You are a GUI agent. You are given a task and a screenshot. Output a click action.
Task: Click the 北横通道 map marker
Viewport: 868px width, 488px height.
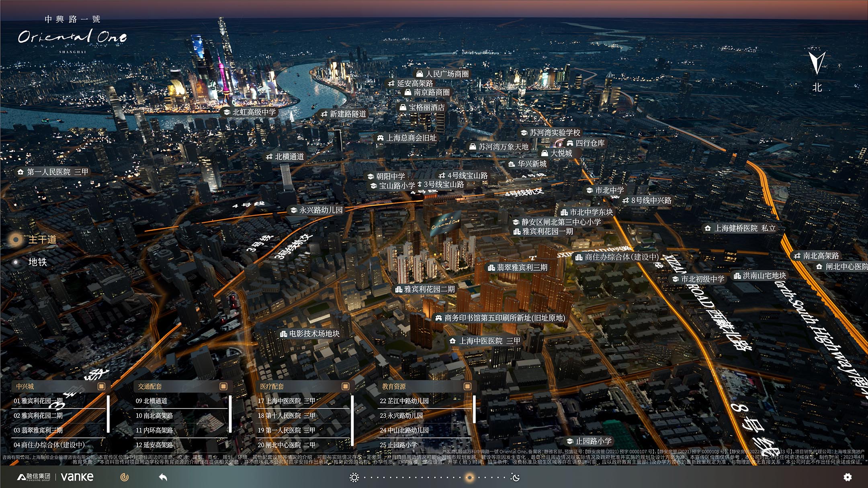[x=285, y=157]
